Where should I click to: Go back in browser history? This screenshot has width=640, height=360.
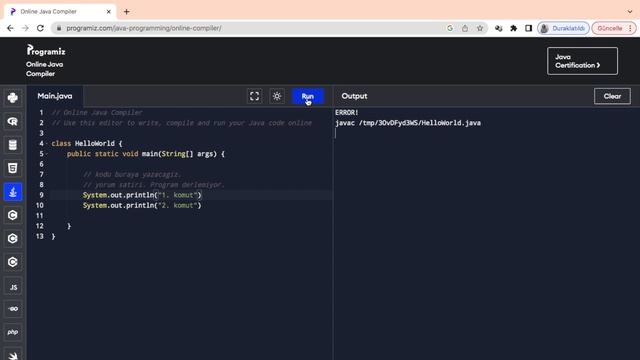(10, 28)
